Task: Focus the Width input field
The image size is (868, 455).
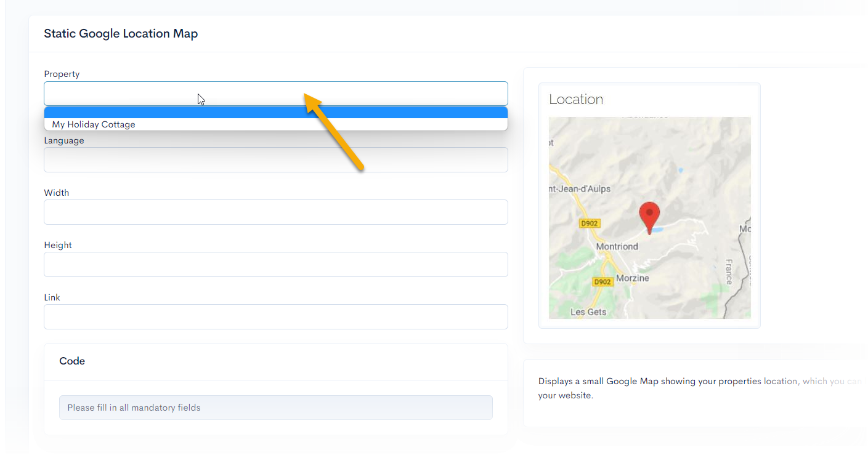Action: tap(275, 212)
